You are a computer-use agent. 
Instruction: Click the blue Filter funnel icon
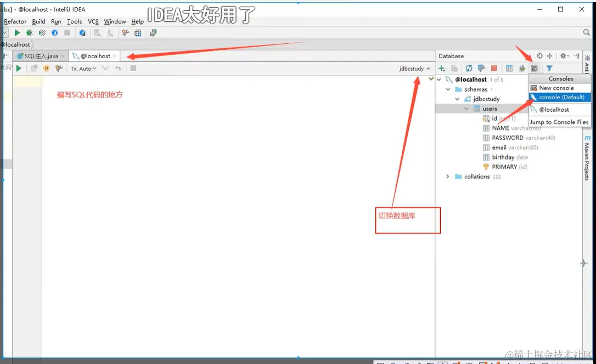(x=549, y=69)
